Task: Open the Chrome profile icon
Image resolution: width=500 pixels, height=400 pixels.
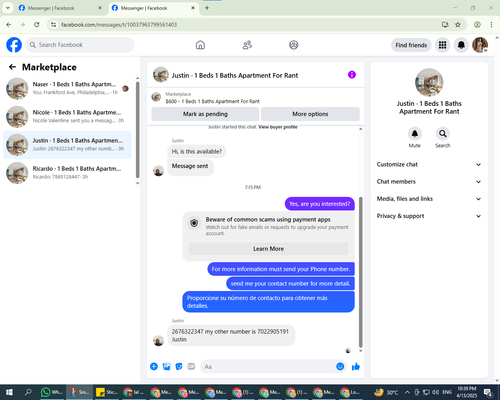Action: pos(477,24)
